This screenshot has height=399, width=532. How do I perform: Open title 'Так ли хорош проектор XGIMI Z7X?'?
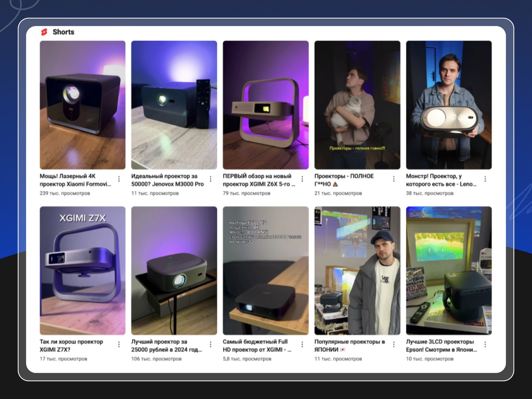click(71, 345)
